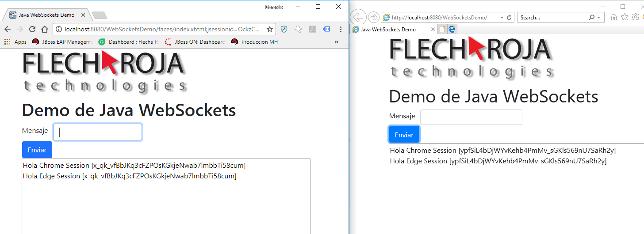
Task: Expand the IE address bar dropdown arrow
Action: 502,18
